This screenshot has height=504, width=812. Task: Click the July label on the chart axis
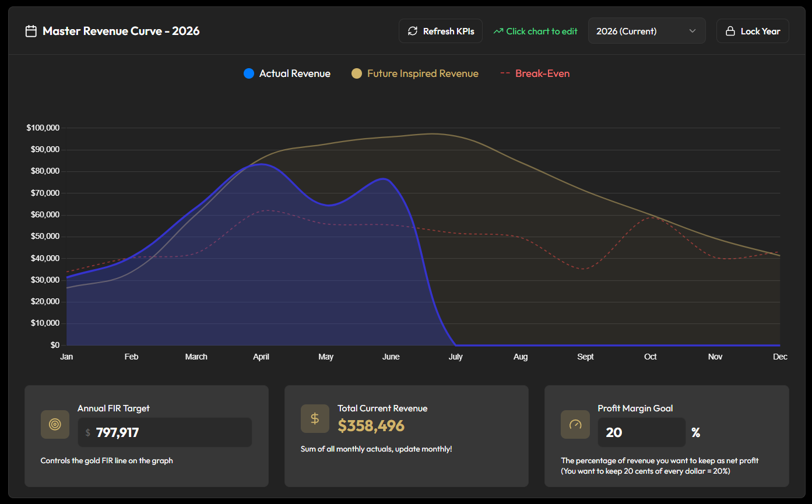tap(456, 357)
